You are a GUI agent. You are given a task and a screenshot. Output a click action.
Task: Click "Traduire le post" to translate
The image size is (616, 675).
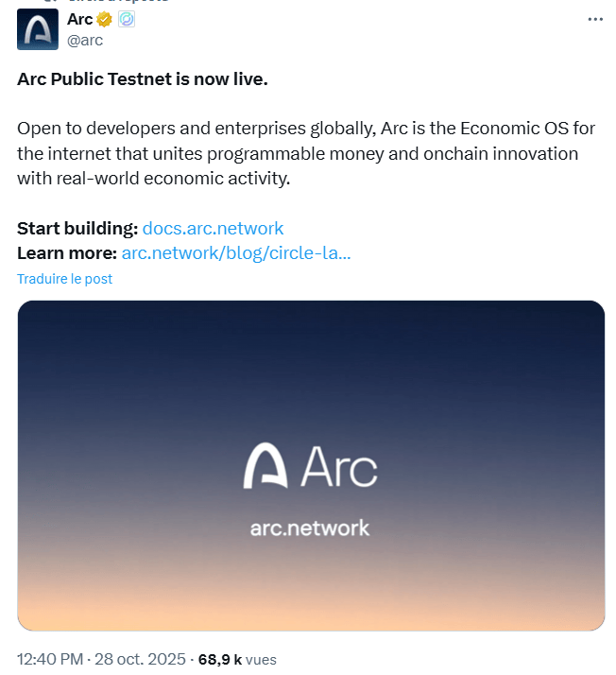click(64, 279)
